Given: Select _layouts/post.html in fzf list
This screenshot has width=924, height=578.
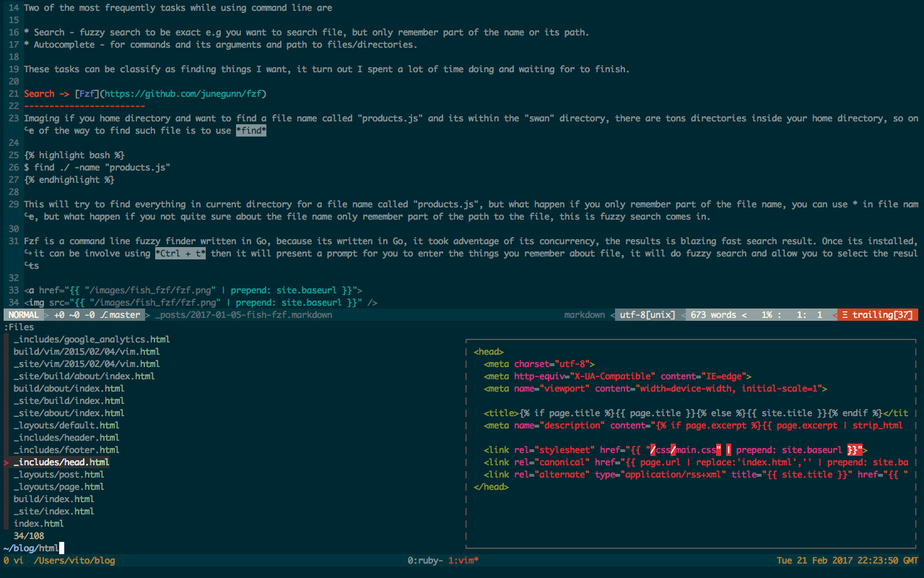Looking at the screenshot, I should pos(58,474).
